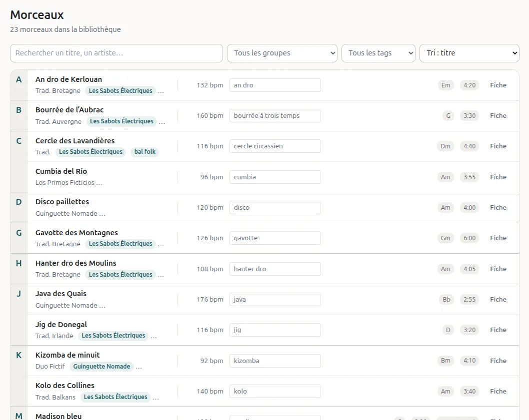Click "Les Sabots Électriques" tag on Hanter dro des Moulins
This screenshot has height=420, width=529.
[120, 274]
